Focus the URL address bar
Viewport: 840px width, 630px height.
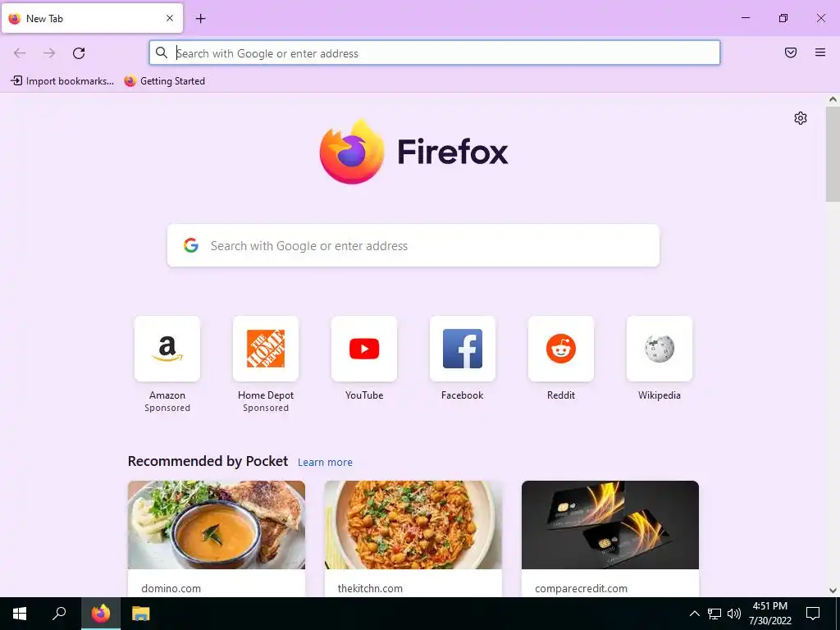(435, 52)
